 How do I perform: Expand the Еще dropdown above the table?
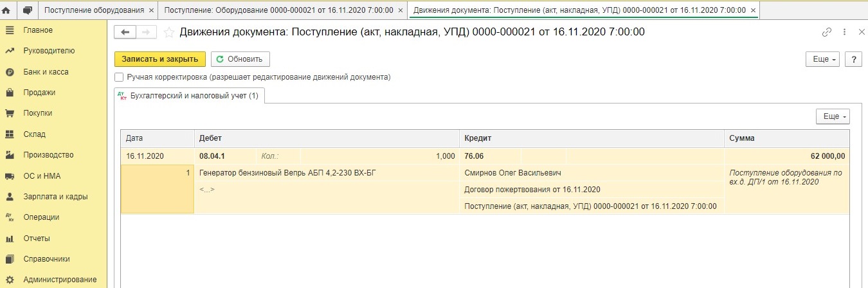tap(833, 116)
